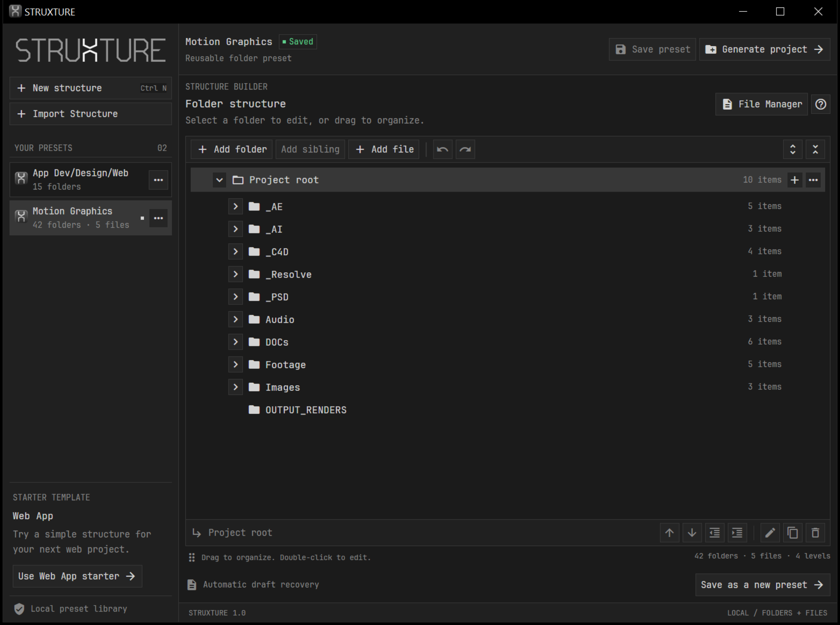
Task: Click the Automatic draft recovery document icon
Action: (x=192, y=584)
